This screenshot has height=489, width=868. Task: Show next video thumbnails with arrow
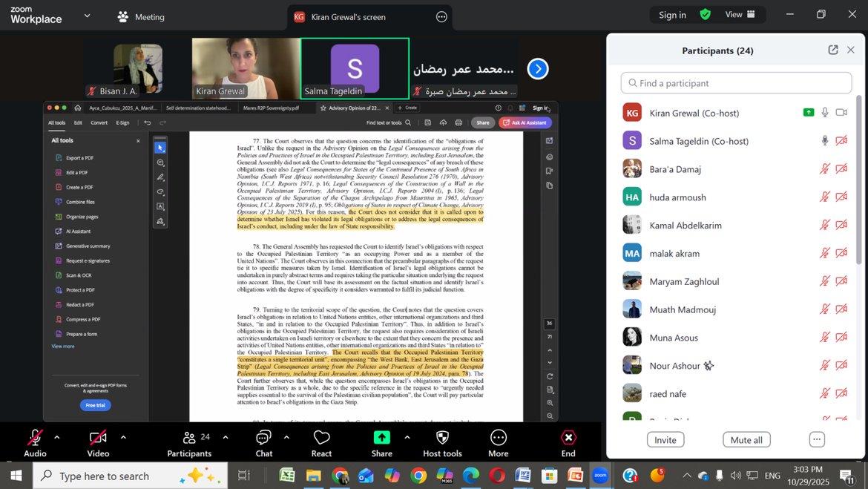click(538, 69)
